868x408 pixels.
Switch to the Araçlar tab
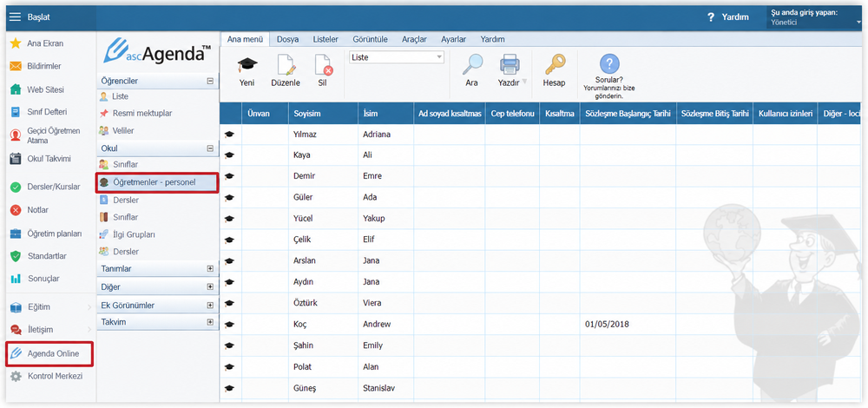tap(414, 39)
